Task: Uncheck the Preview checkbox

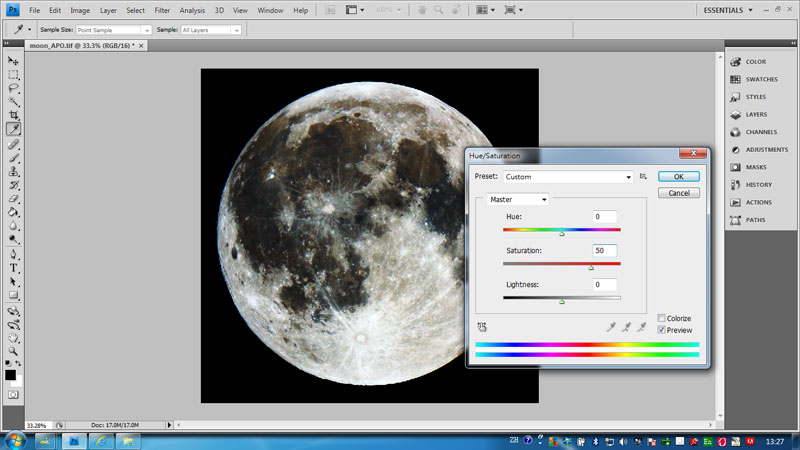Action: click(662, 330)
